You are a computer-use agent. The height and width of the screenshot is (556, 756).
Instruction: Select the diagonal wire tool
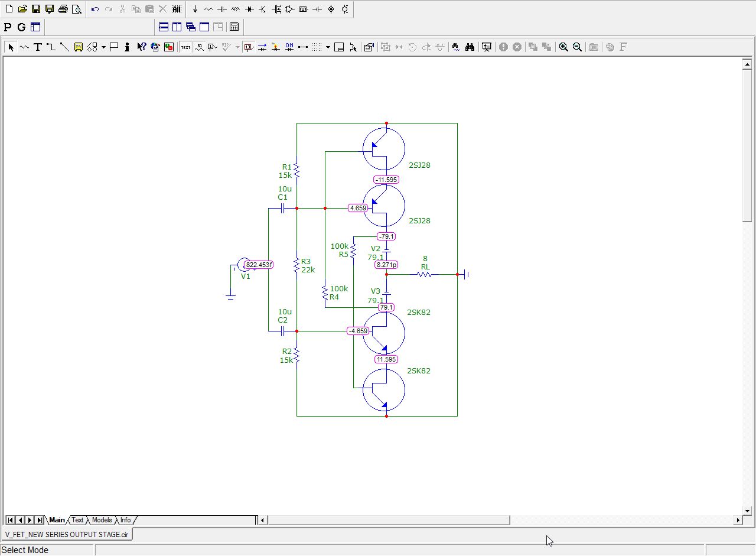[65, 47]
